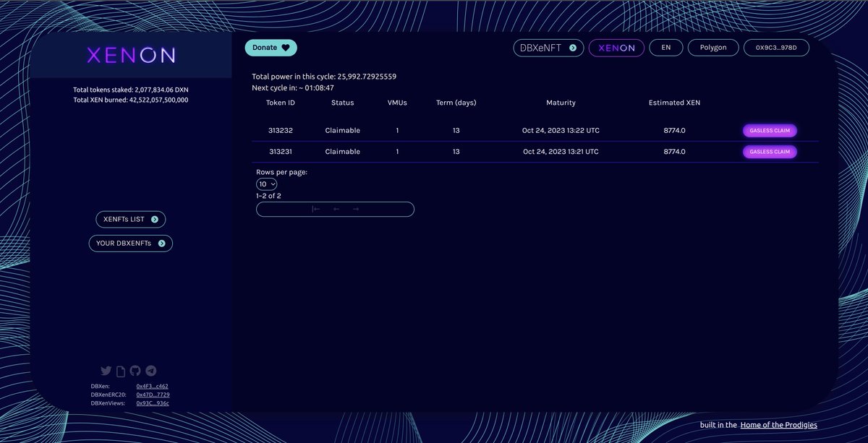Viewport: 868px width, 443px height.
Task: View the documentation file icon
Action: pos(120,370)
